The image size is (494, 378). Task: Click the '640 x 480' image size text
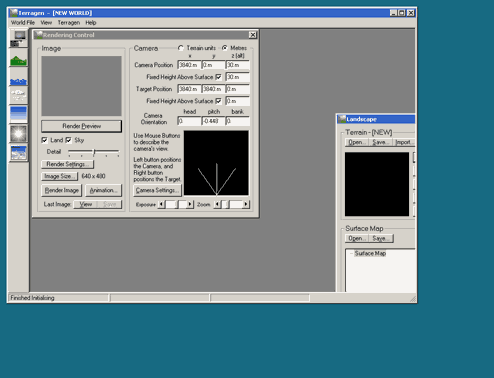93,176
